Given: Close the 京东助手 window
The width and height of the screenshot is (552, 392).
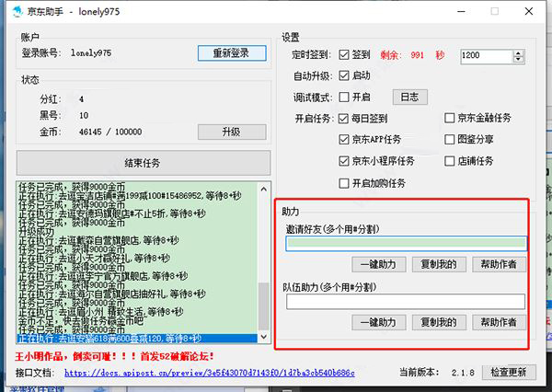Looking at the screenshot, I should (529, 11).
